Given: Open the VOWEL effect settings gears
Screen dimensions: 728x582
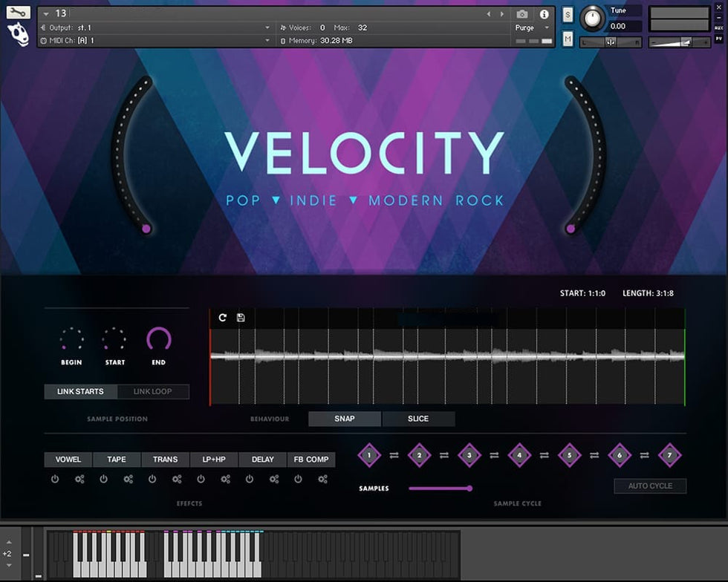Looking at the screenshot, I should [x=79, y=480].
